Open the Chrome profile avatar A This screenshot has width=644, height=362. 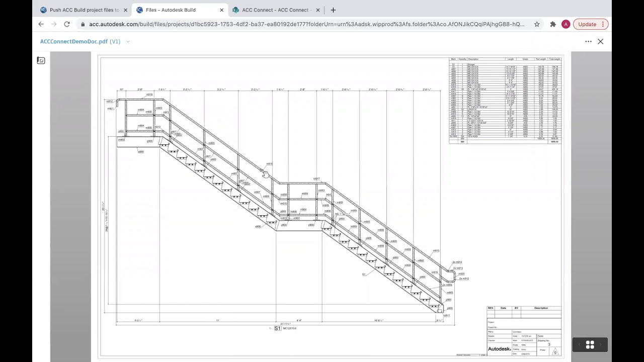click(x=566, y=24)
